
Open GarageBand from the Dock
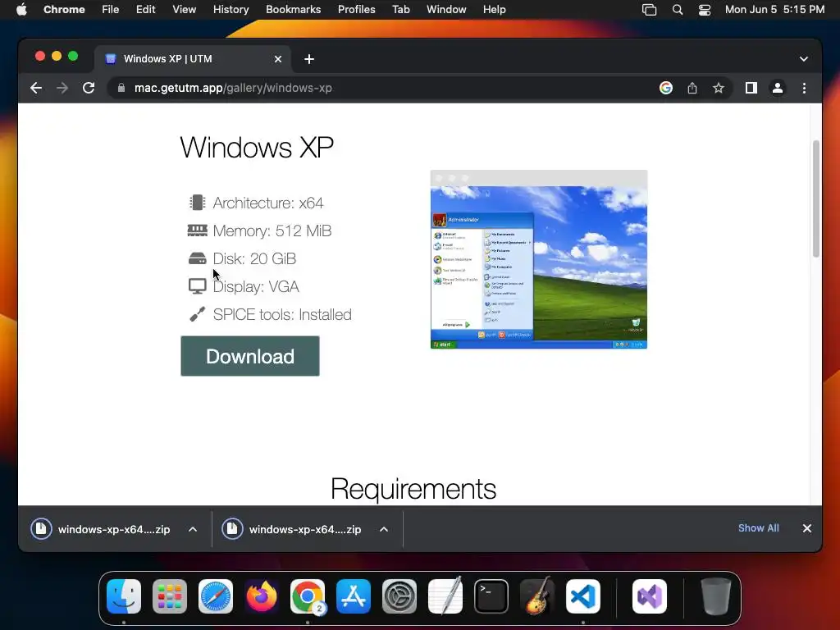click(537, 596)
